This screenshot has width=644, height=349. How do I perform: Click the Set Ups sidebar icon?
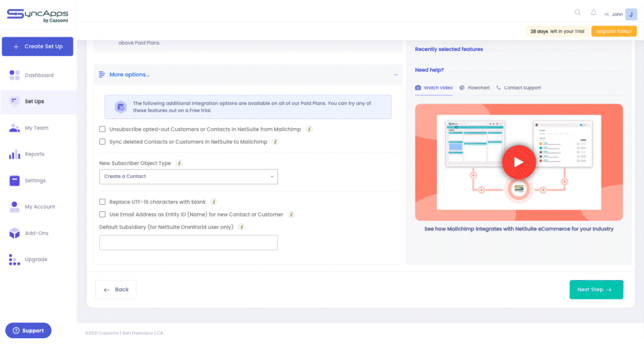(x=14, y=101)
